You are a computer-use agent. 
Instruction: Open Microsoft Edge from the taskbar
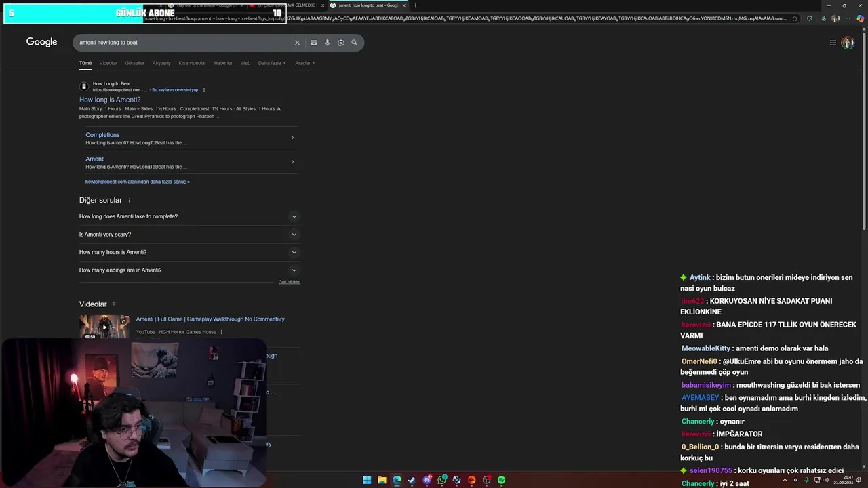[x=397, y=480]
